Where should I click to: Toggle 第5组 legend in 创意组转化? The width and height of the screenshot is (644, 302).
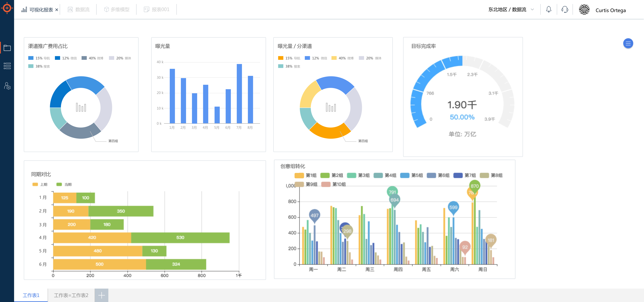pyautogui.click(x=411, y=175)
